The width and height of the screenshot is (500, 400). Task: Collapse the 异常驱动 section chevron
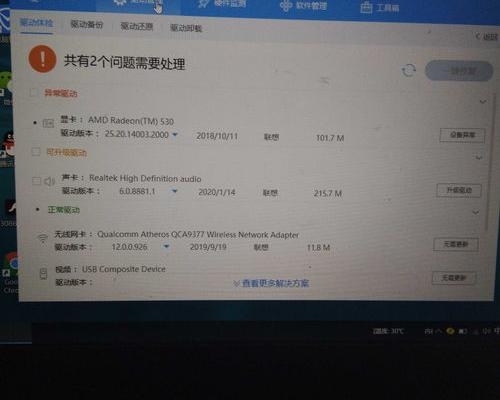click(x=483, y=101)
